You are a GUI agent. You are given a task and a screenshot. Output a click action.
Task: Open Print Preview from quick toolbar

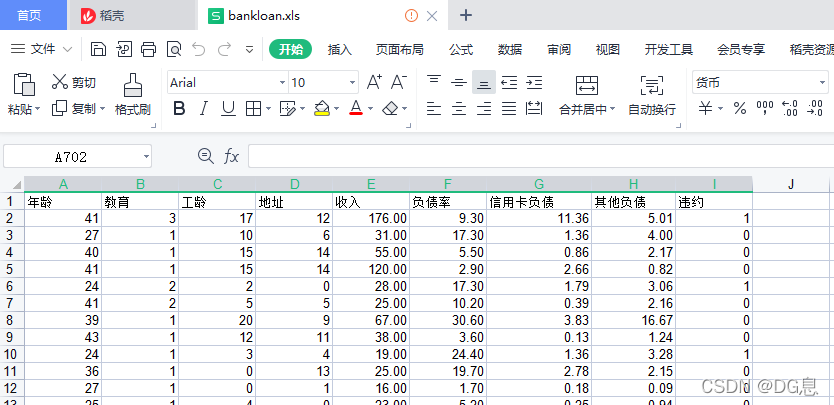click(174, 49)
